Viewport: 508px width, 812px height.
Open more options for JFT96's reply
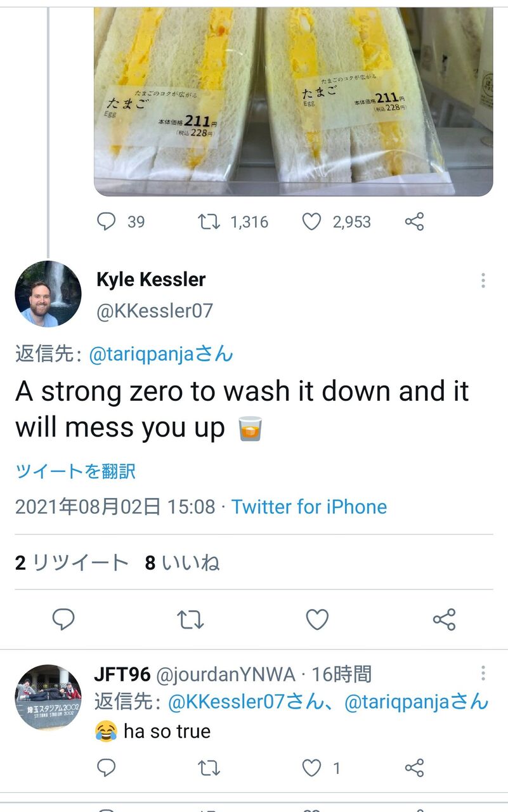click(x=483, y=673)
